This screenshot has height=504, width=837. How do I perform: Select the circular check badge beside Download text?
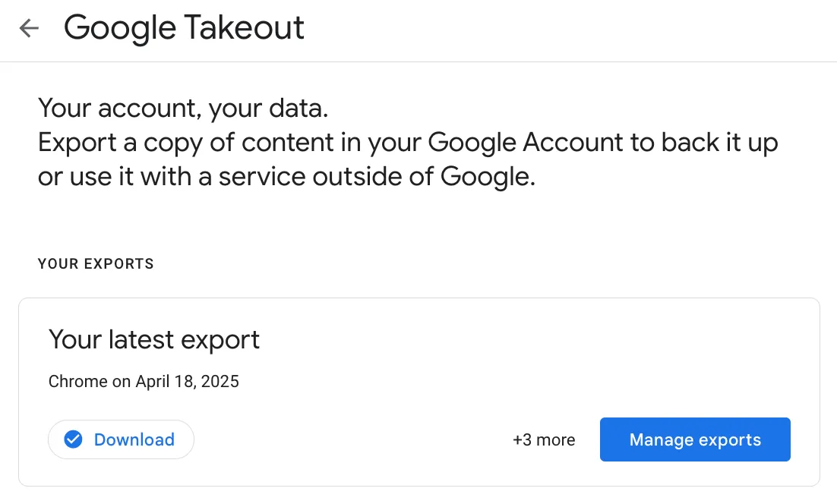[x=73, y=439]
